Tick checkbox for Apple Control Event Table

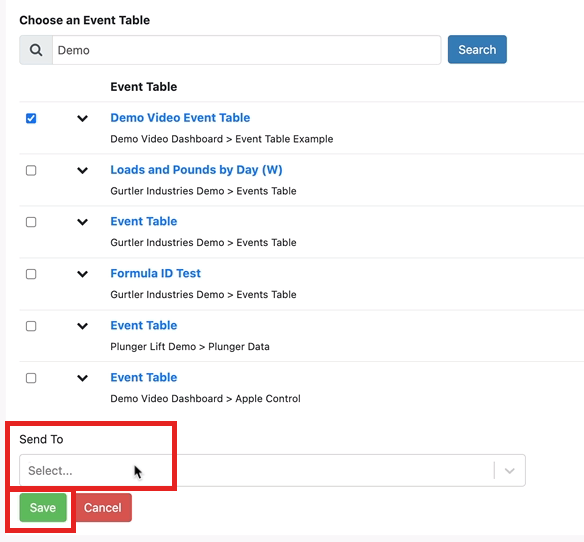point(31,378)
